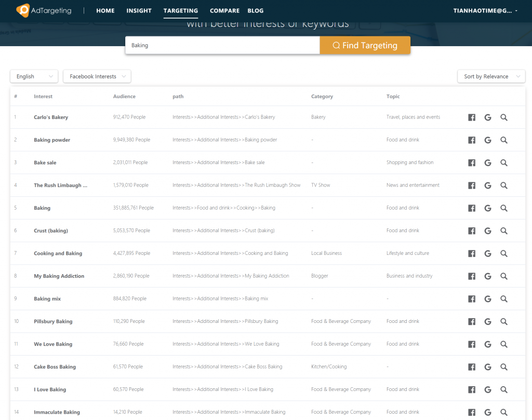Click search icon for Pillsbury Baking row
Viewport: 532px width, 420px height.
(x=504, y=322)
